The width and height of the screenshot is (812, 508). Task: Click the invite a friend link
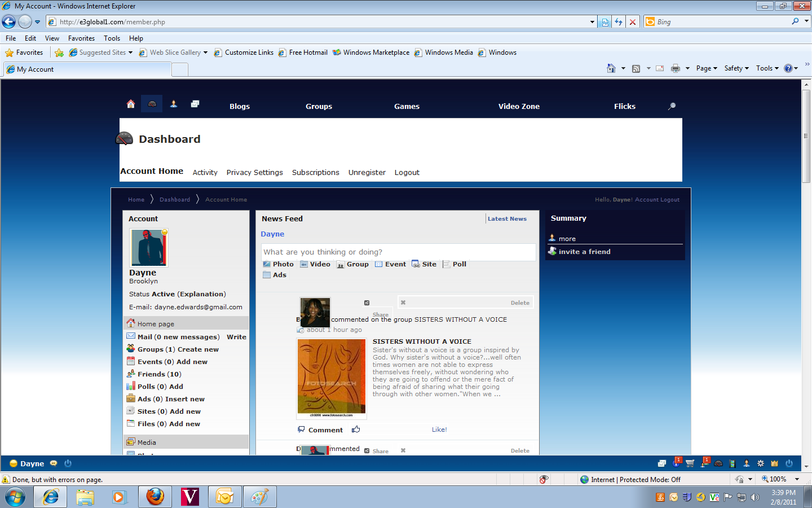point(584,252)
